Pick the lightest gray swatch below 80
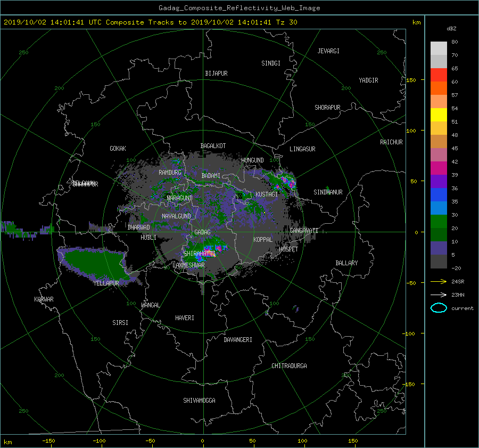Screen dimensions: 479x448 click(439, 48)
